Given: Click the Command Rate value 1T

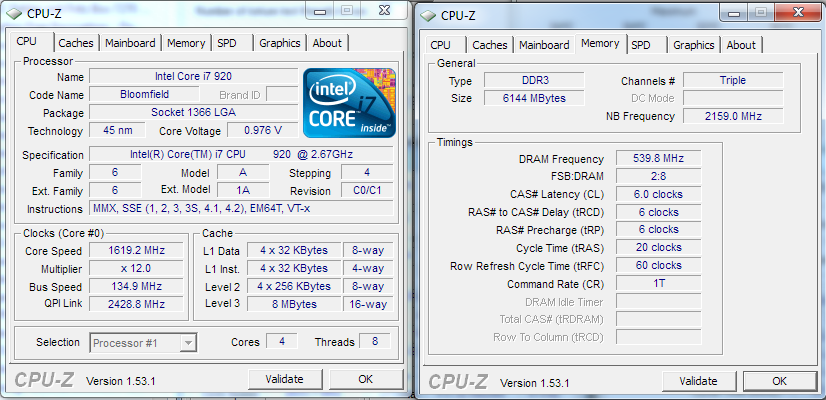Looking at the screenshot, I should 658,283.
